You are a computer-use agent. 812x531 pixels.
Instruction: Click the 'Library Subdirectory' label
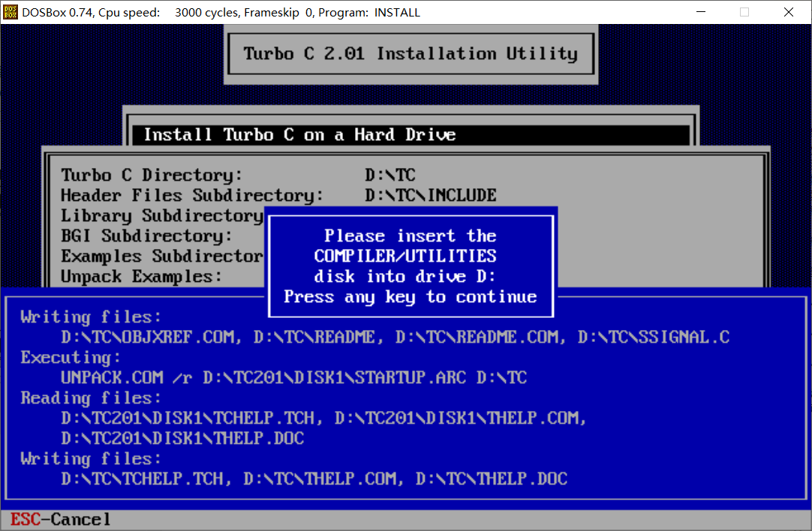tap(162, 216)
